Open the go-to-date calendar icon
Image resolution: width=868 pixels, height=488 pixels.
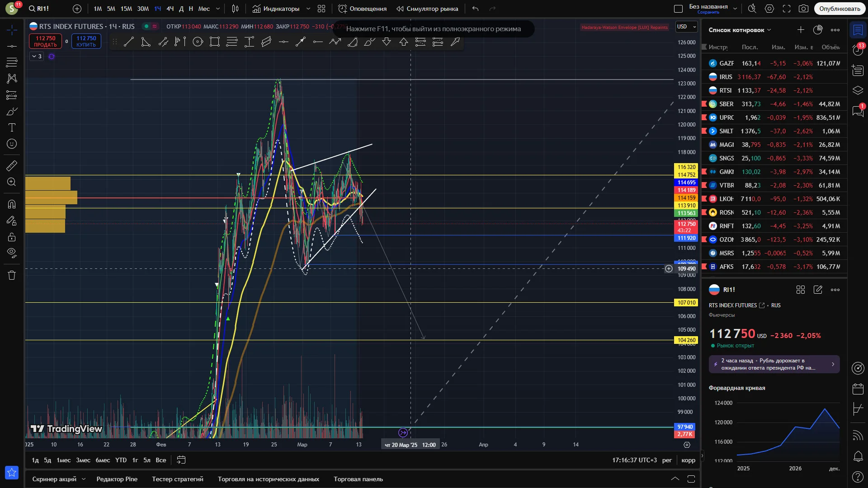pos(181,460)
